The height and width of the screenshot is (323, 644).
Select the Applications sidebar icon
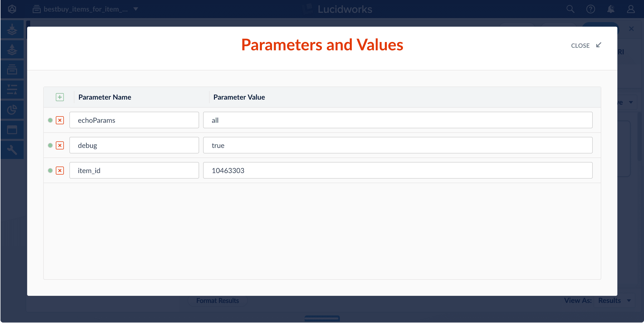coord(12,130)
